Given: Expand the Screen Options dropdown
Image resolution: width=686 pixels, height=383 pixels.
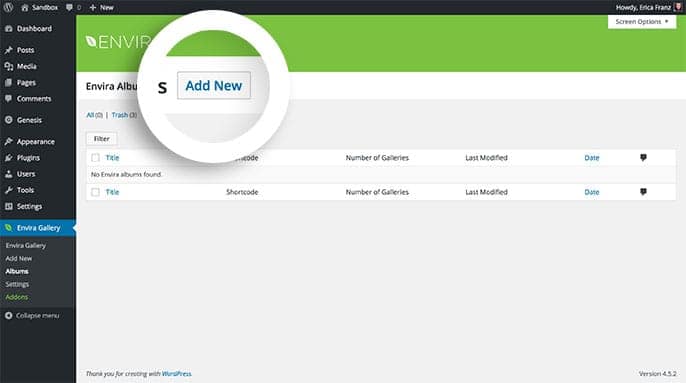Looking at the screenshot, I should [x=642, y=21].
